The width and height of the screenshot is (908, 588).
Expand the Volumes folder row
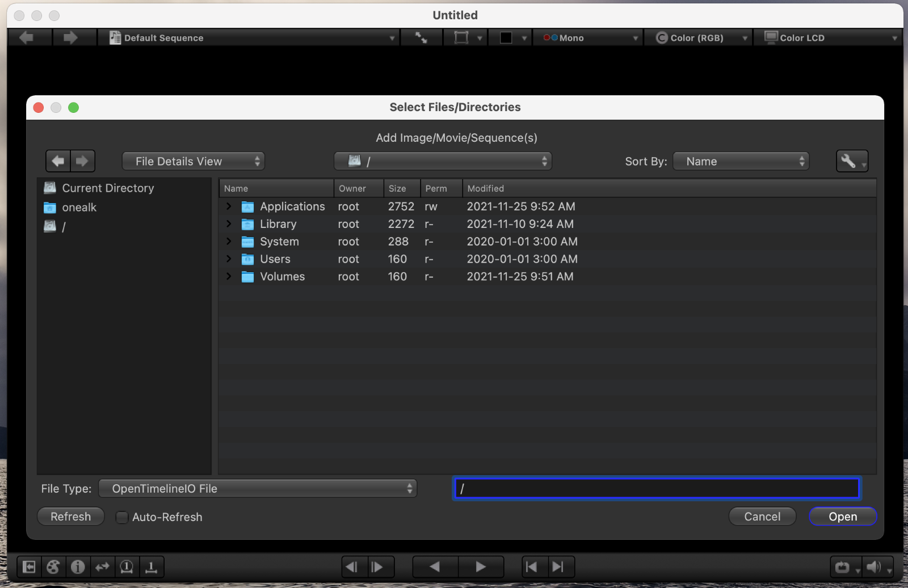tap(229, 277)
